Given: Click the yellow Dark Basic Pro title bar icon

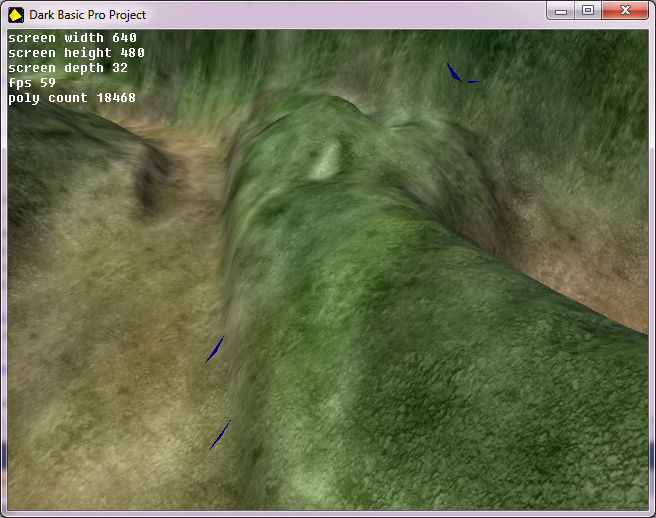Looking at the screenshot, I should coord(16,14).
